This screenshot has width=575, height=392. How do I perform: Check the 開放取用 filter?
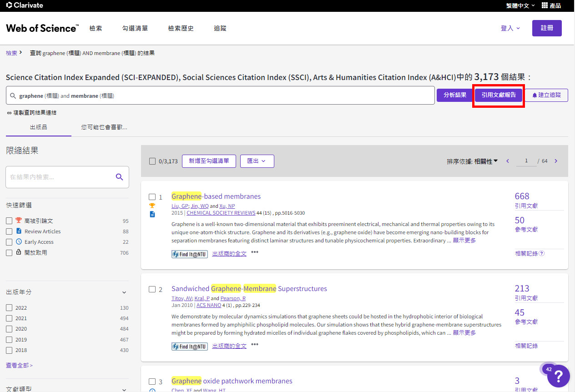[9, 253]
